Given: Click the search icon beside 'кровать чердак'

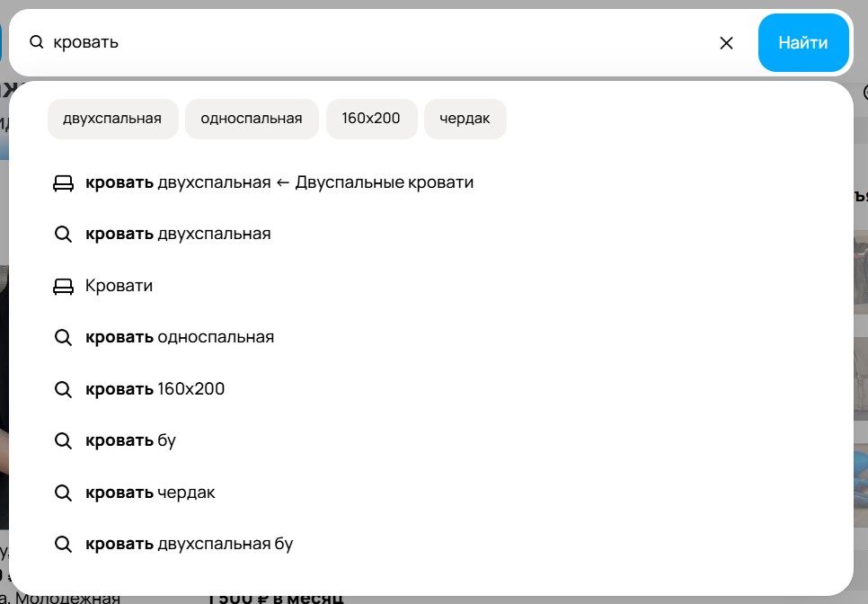Looking at the screenshot, I should click(63, 493).
